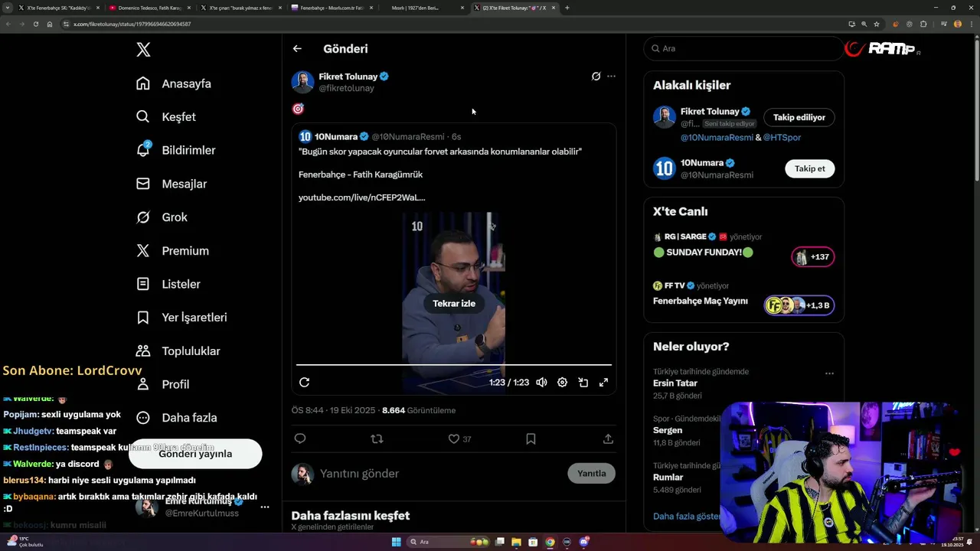Open the 10Numara quoted account name
Screen dimensions: 980x551
click(x=336, y=136)
